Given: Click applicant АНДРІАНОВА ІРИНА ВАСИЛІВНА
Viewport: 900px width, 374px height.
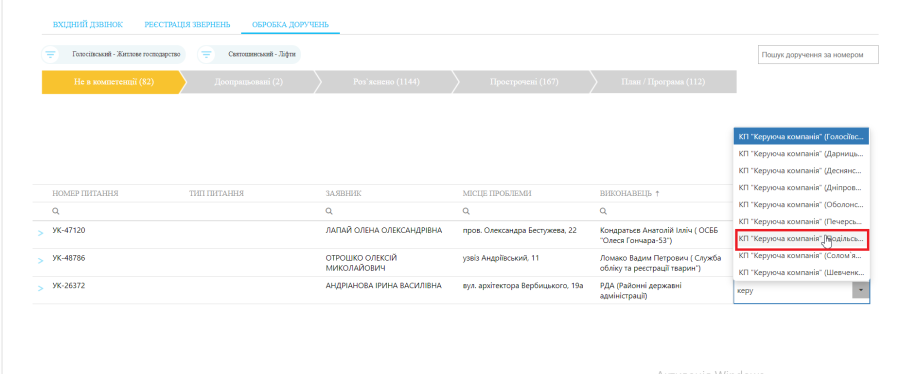Looking at the screenshot, I should coord(383,286).
